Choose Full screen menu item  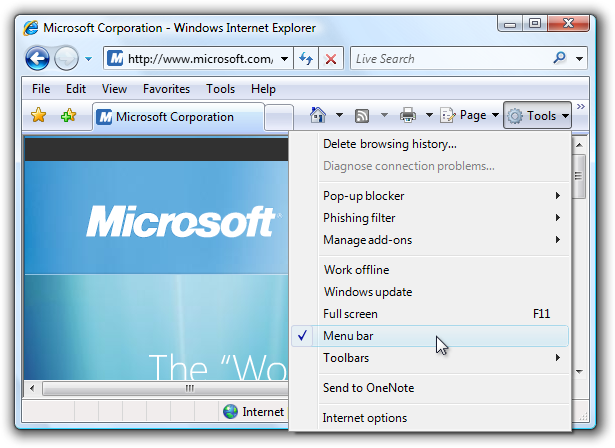(x=430, y=314)
